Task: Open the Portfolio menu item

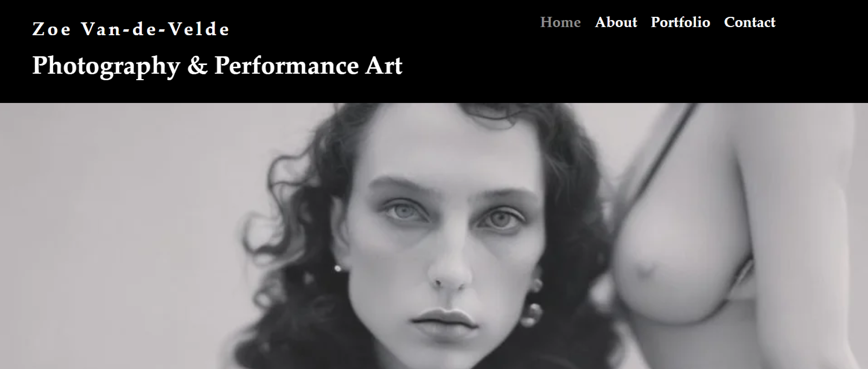Action: 680,22
